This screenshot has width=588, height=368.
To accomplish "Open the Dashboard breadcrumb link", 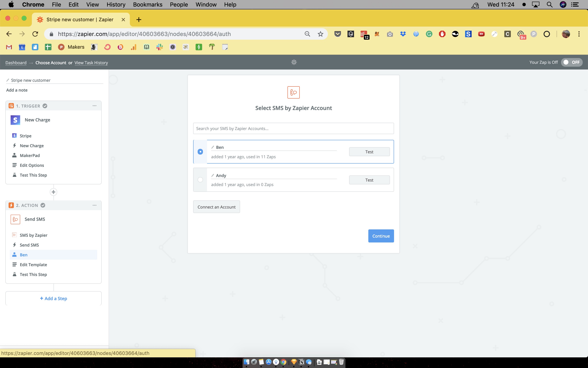I will tap(16, 63).
